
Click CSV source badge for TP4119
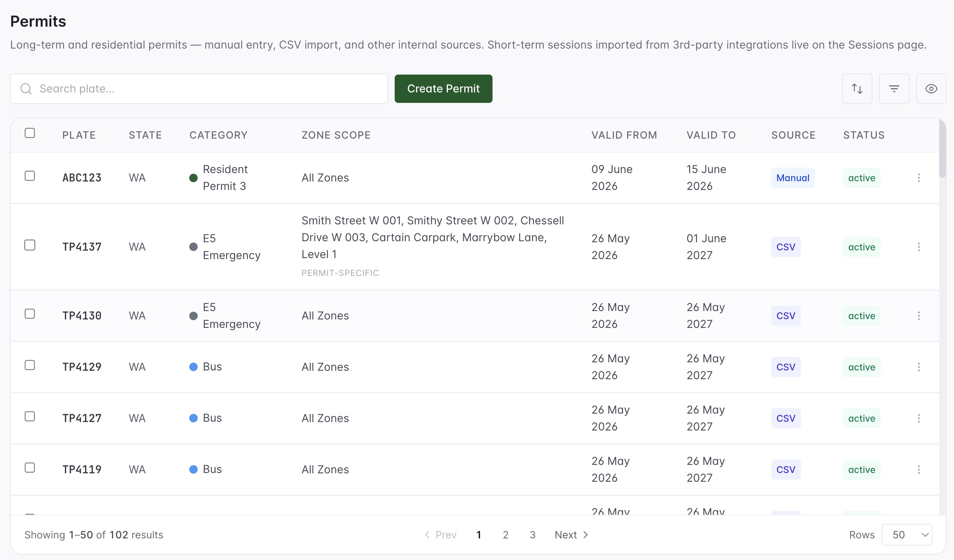tap(786, 470)
